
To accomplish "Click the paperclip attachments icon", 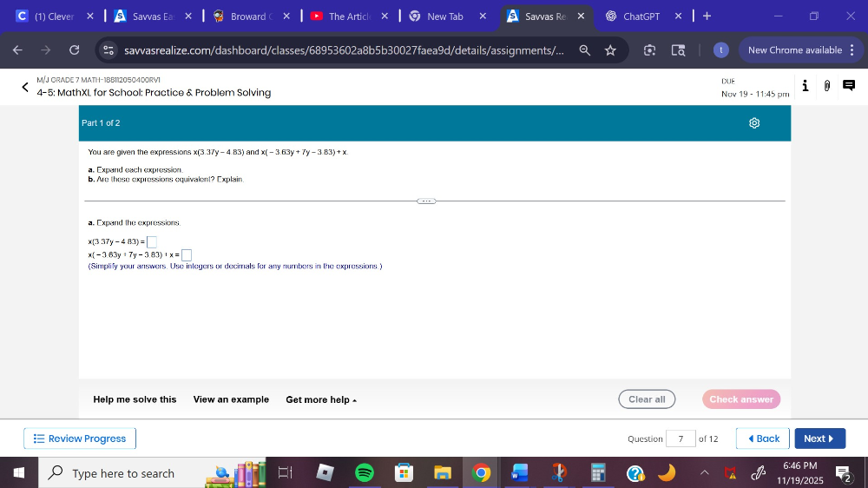I will [827, 85].
